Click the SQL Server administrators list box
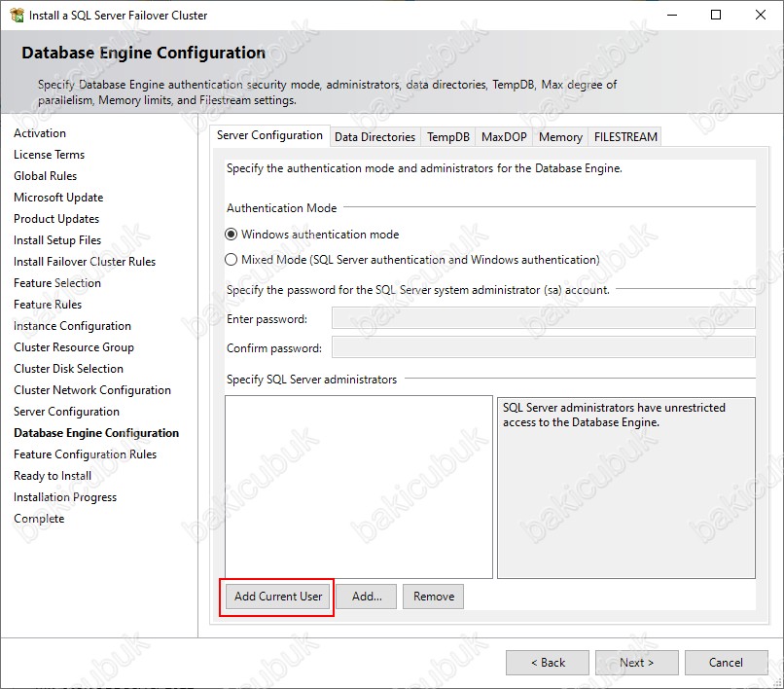The height and width of the screenshot is (689, 784). (x=359, y=487)
